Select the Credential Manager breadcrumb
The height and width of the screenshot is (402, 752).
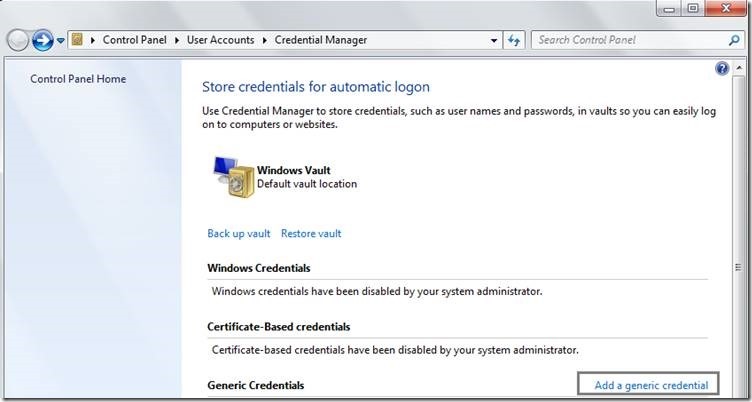pyautogui.click(x=321, y=40)
